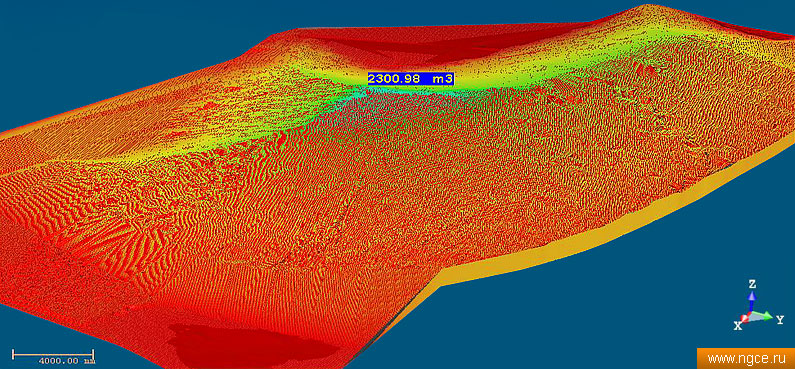This screenshot has width=795, height=369.
Task: Select the 2300.98 m3 volume label
Action: pos(410,79)
